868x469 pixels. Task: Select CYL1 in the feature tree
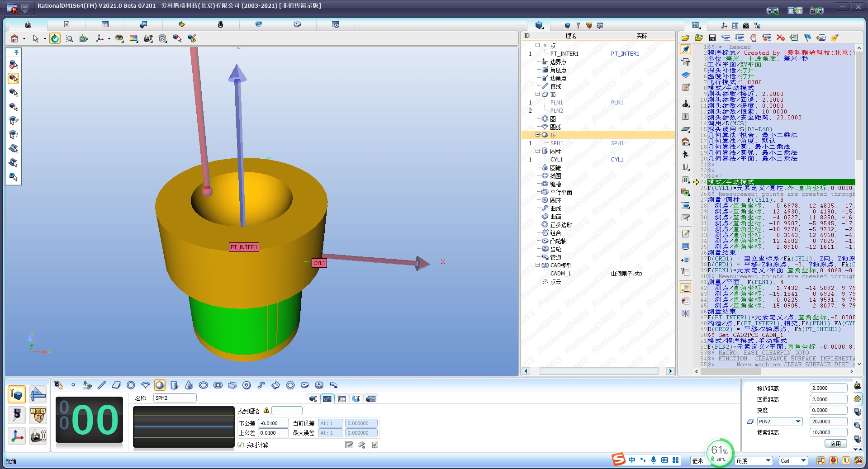coord(556,160)
